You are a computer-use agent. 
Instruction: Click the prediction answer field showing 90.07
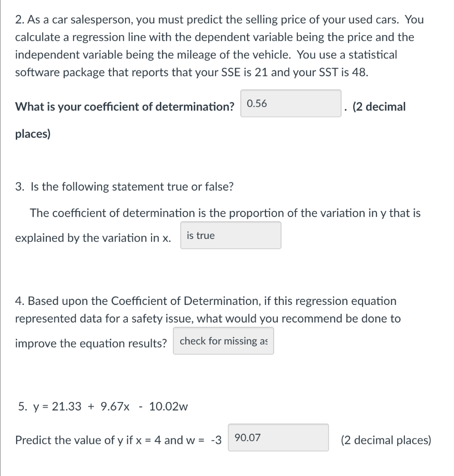click(277, 437)
